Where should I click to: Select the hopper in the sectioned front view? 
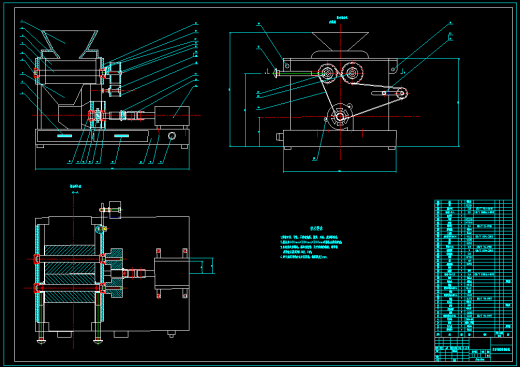70,44
